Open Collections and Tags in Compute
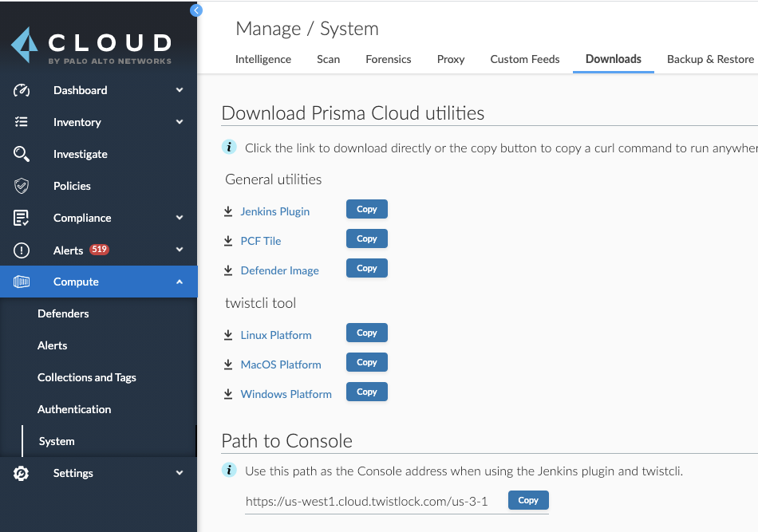758x532 pixels. tap(87, 377)
